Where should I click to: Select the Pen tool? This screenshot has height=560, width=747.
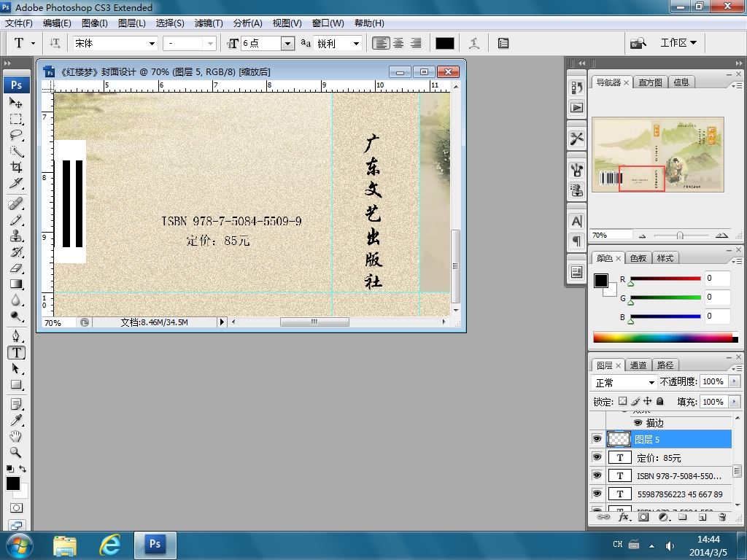tap(16, 336)
